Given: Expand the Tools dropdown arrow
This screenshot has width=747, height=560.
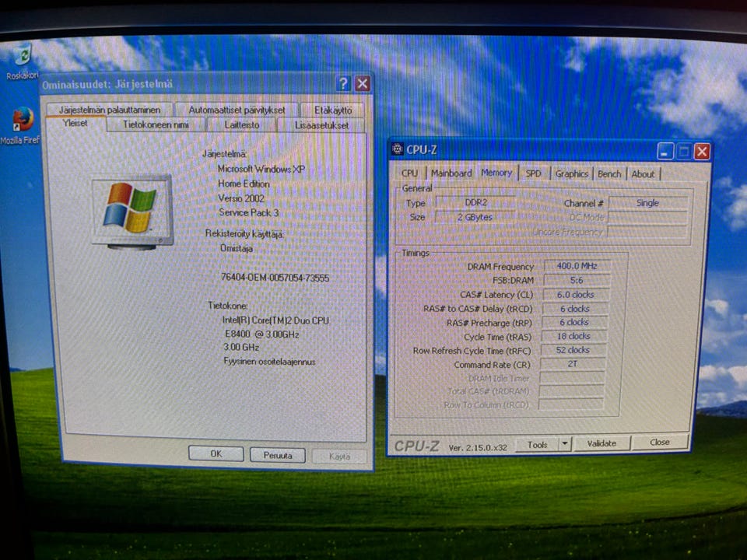Looking at the screenshot, I should (565, 444).
